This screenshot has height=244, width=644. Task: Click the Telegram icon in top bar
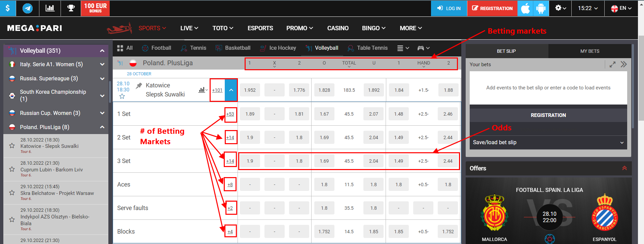pos(28,8)
